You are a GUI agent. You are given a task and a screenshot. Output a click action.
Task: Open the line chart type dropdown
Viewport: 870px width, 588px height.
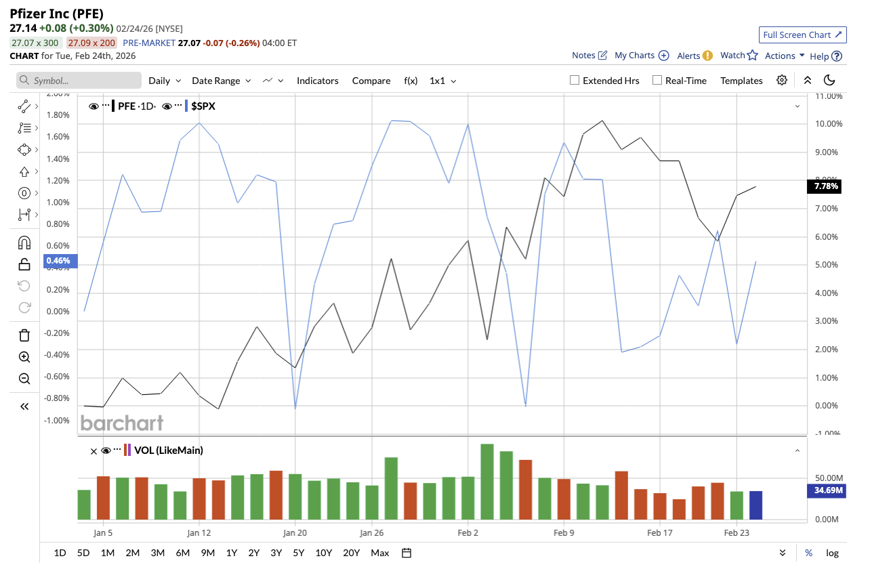(273, 81)
